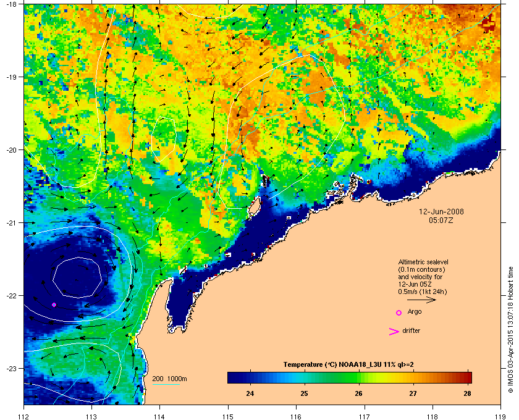Click the Temperature NOAA18_L3U colorbar title
Image resolution: width=519 pixels, height=420 pixels.
(348, 365)
